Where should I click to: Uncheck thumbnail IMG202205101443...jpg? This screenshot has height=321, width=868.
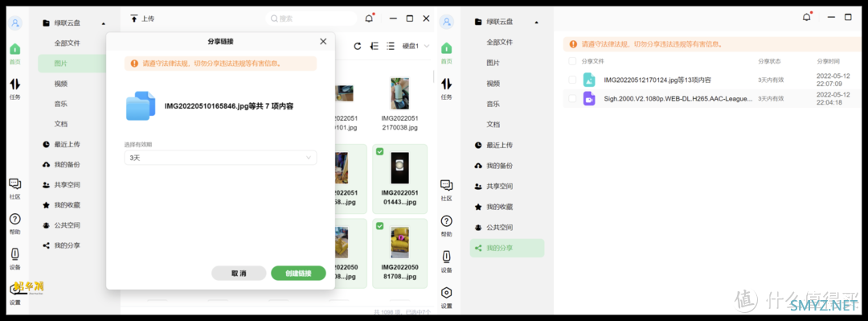(x=379, y=151)
